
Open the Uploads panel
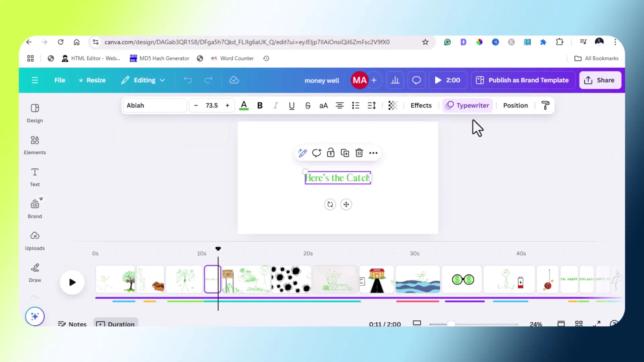[35, 241]
